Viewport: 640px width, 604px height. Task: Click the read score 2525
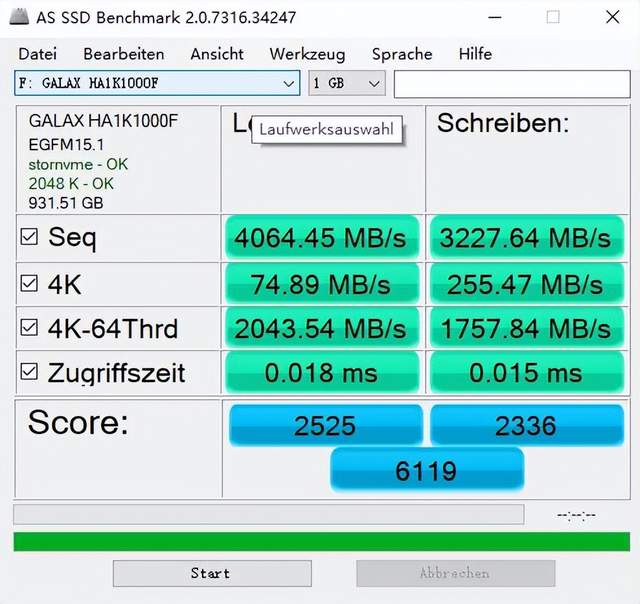pos(326,425)
